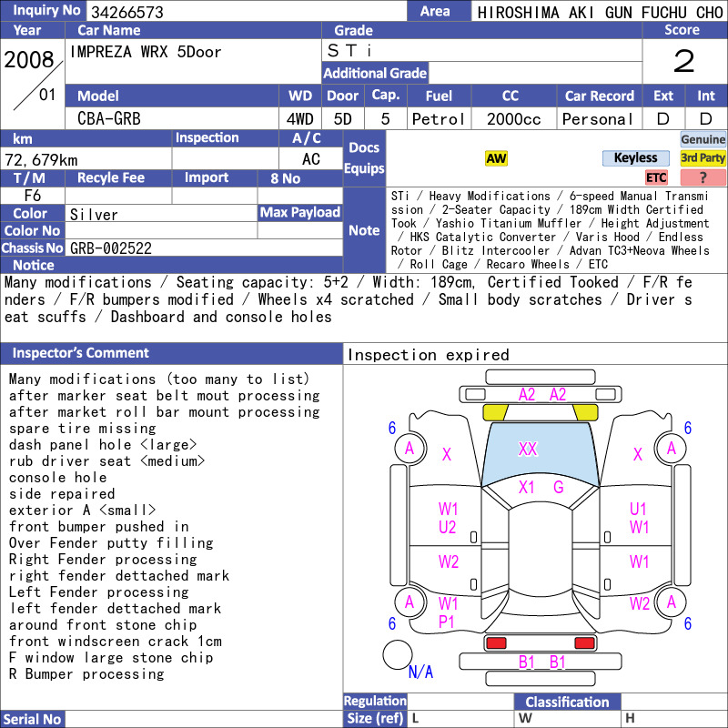Click the Additional Grade label
The image size is (728, 728).
click(375, 73)
